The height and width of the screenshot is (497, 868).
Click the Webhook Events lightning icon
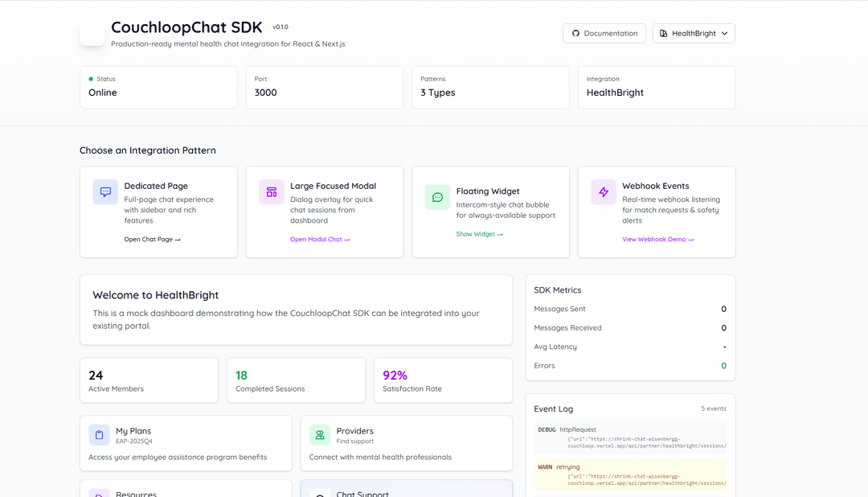click(604, 192)
